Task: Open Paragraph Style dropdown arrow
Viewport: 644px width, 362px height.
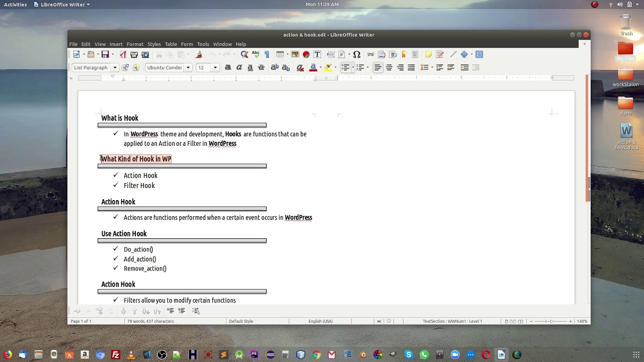Action: tap(115, 67)
